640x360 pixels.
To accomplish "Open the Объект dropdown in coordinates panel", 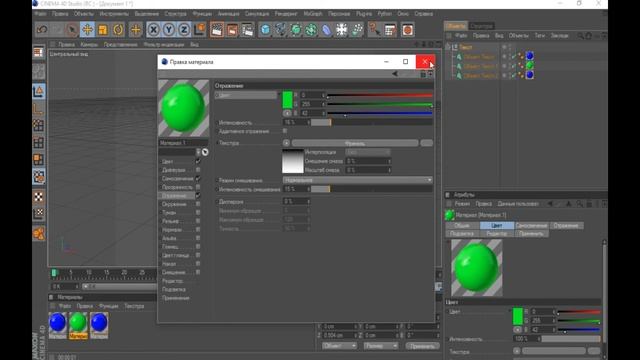I will point(339,346).
